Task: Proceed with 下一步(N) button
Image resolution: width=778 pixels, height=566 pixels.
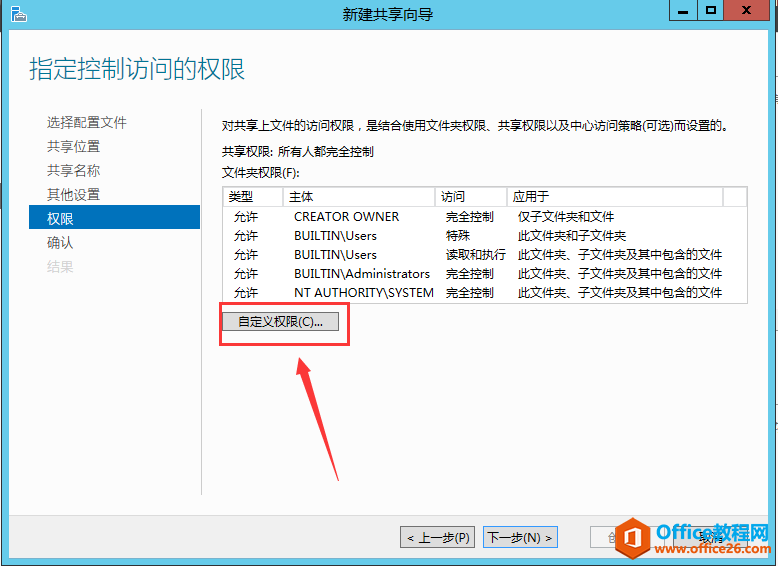Action: 520,537
